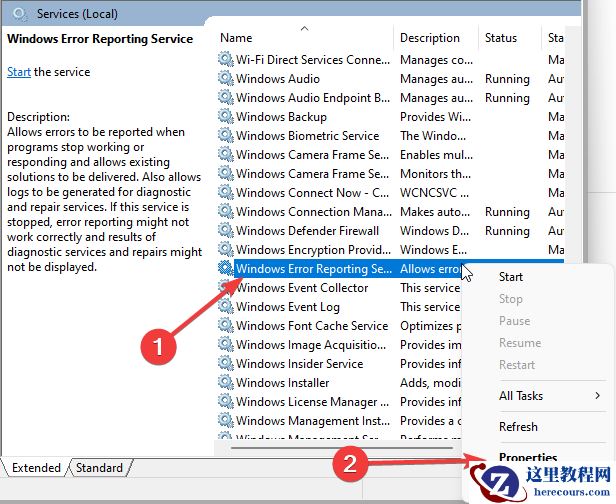This screenshot has height=504, width=616.
Task: Click gear icon beside Windows Encryption Provider
Action: coord(226,249)
